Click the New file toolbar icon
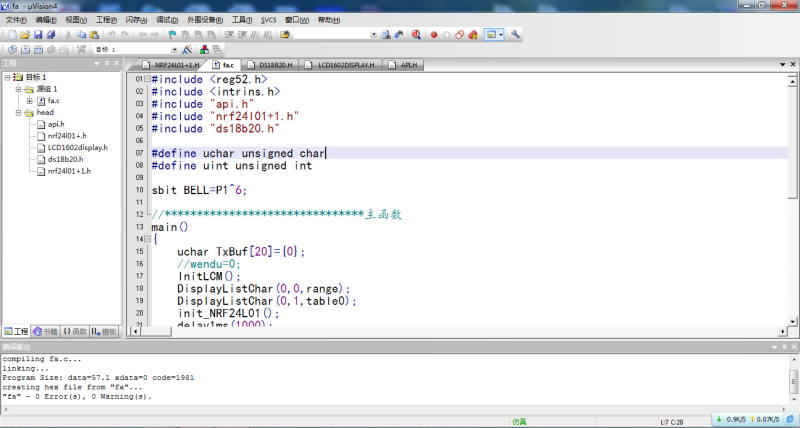The image size is (800, 428). [11, 35]
